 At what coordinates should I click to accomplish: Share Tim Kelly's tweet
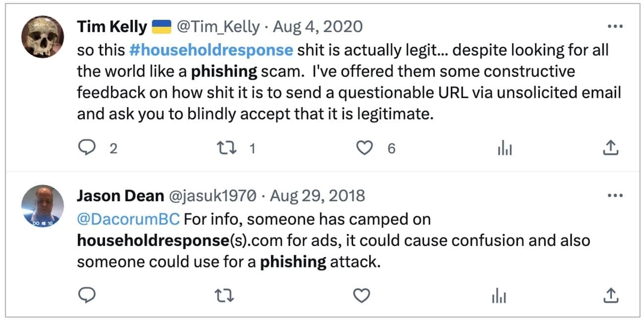pyautogui.click(x=611, y=148)
